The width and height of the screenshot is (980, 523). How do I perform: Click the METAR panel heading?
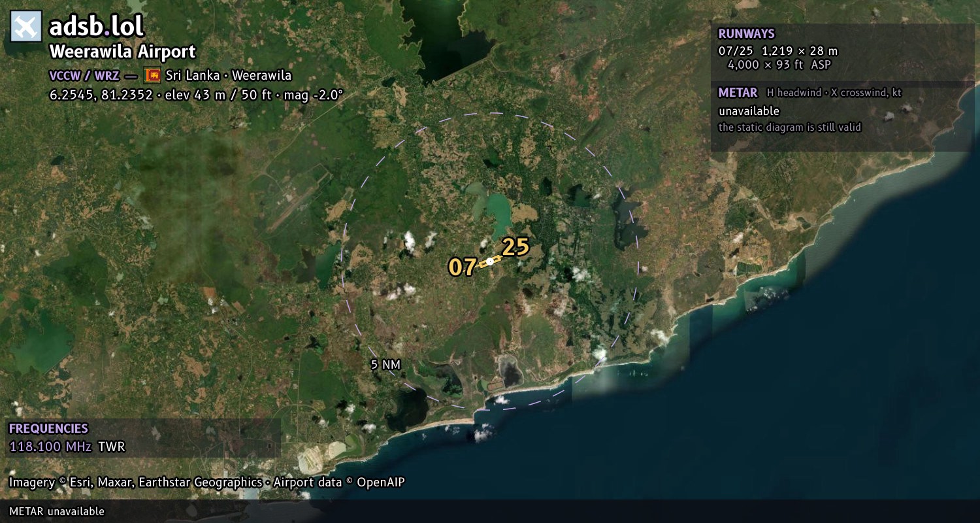point(738,93)
